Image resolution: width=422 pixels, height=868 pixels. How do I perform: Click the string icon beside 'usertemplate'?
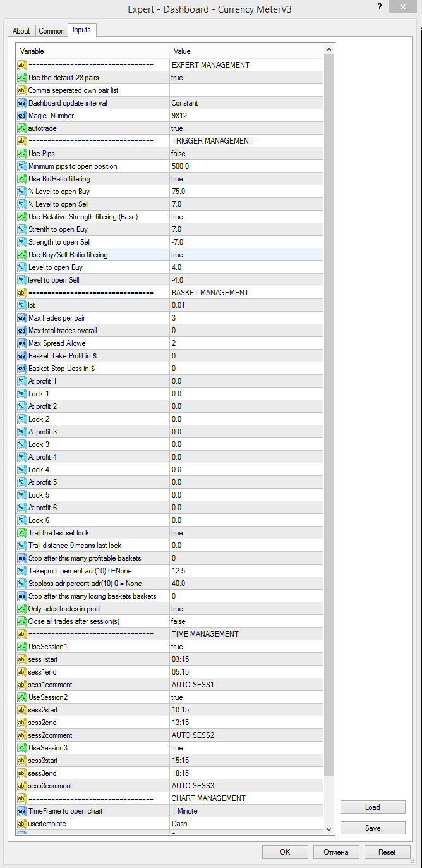click(x=21, y=824)
